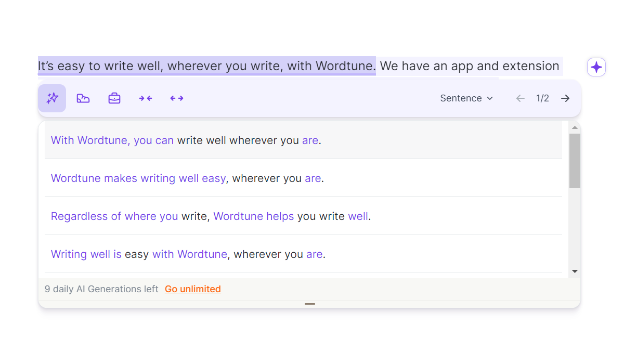Click the previous suggestions page arrow
Screen dimensions: 624x364
[x=520, y=98]
